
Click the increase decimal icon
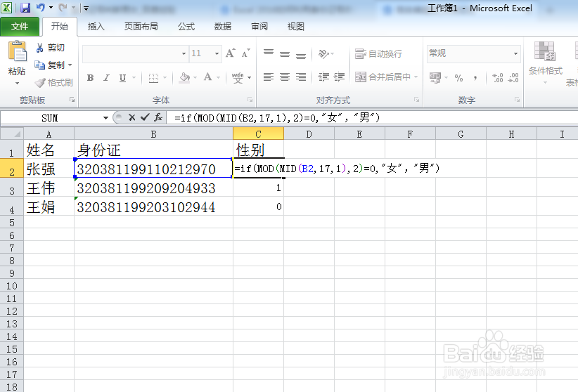coord(498,78)
